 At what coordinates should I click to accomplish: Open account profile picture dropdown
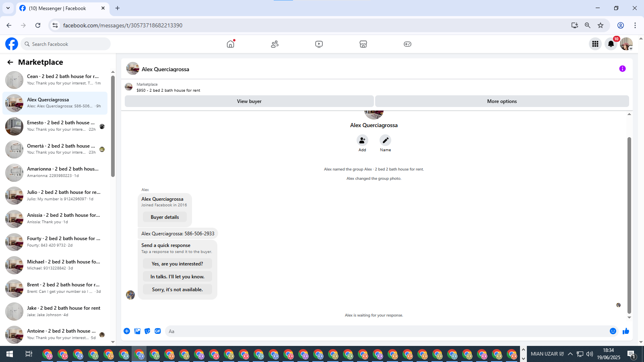pyautogui.click(x=626, y=44)
